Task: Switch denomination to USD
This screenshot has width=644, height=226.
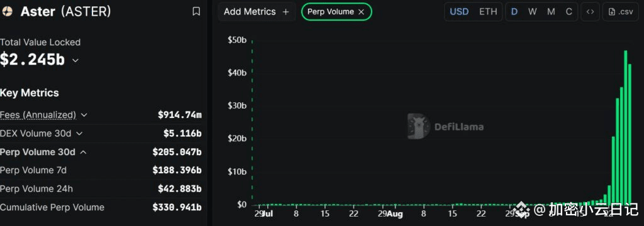Action: [x=459, y=11]
